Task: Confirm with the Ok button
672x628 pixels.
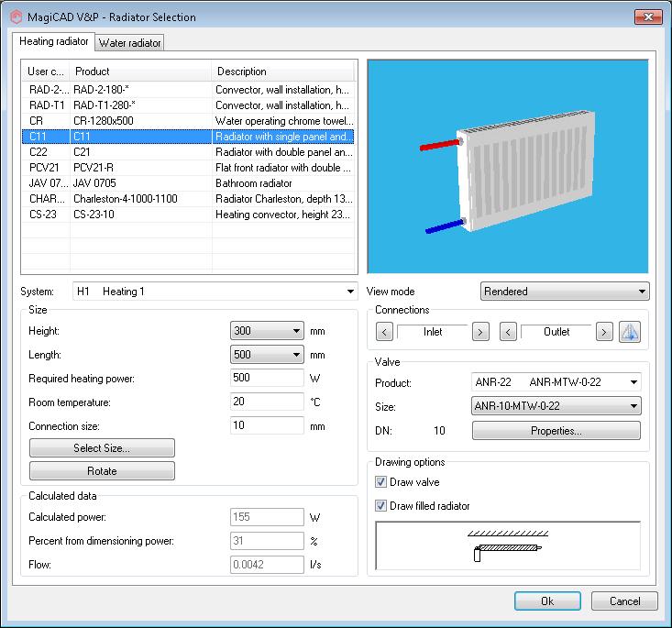Action: click(547, 601)
